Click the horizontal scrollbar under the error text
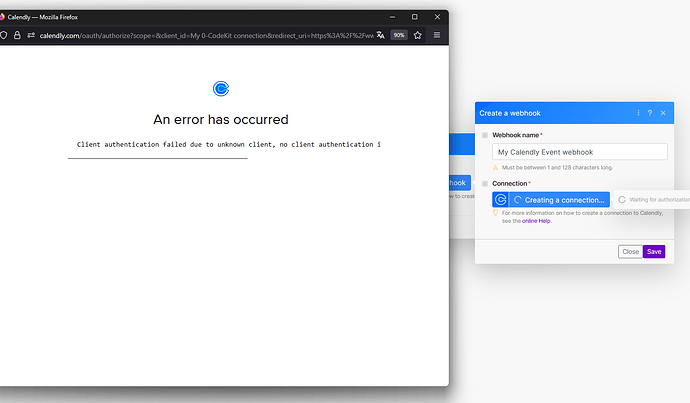 pos(158,158)
